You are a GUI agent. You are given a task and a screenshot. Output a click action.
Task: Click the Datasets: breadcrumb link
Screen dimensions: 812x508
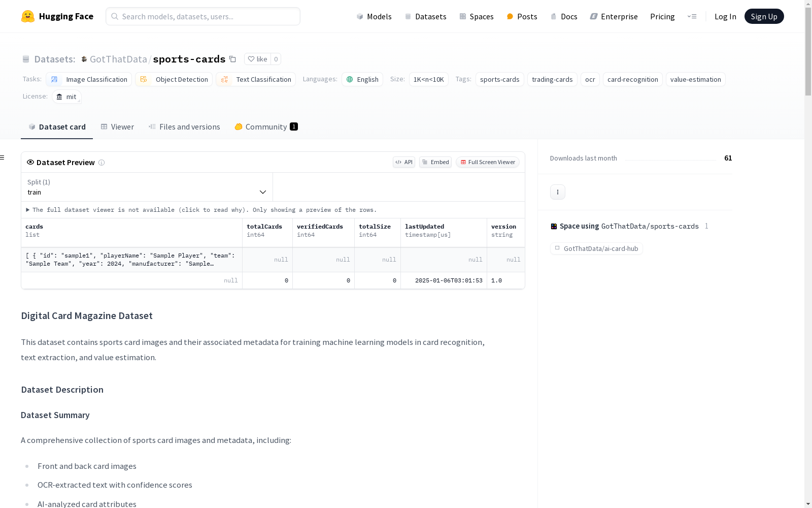click(x=55, y=59)
